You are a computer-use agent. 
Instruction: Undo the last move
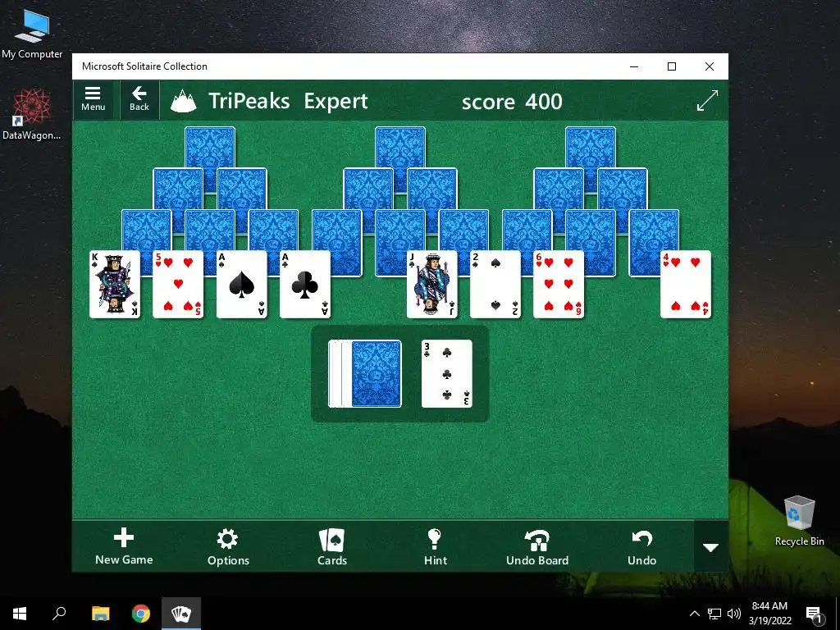pyautogui.click(x=641, y=547)
